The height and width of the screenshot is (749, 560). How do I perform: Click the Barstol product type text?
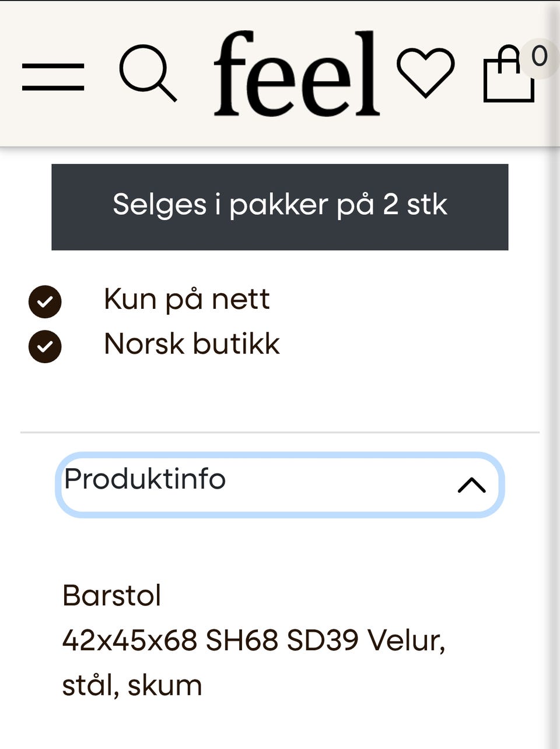pos(111,596)
